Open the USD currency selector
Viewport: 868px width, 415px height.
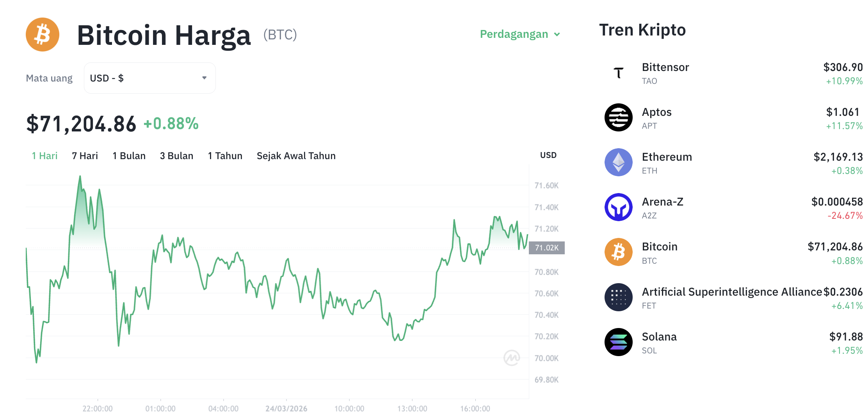(x=149, y=78)
